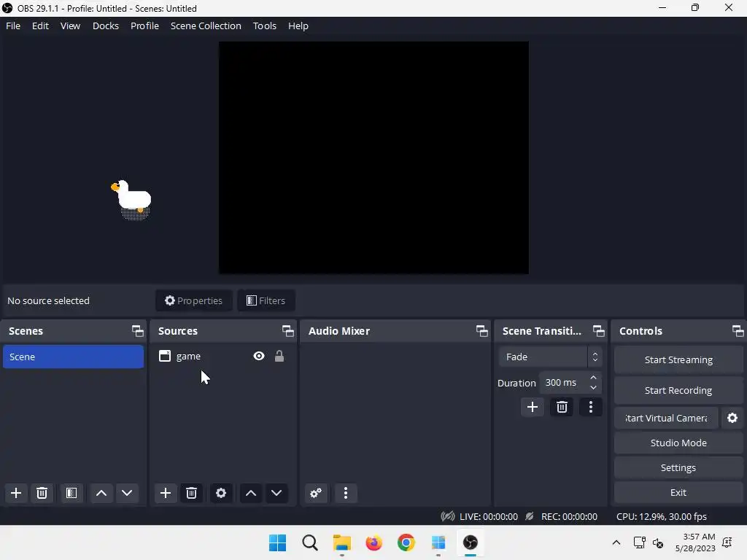Image resolution: width=747 pixels, height=560 pixels.
Task: Open the Scene Collection menu
Action: click(206, 26)
